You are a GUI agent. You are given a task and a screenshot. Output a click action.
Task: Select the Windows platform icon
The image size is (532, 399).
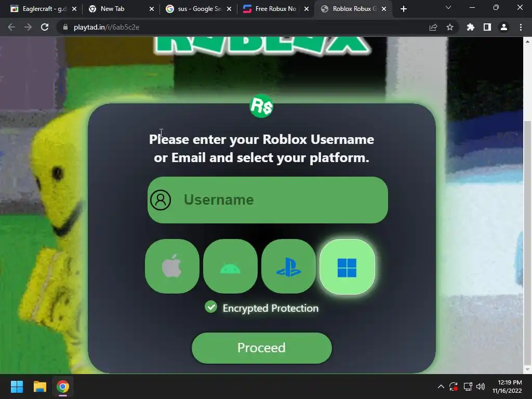click(x=347, y=267)
